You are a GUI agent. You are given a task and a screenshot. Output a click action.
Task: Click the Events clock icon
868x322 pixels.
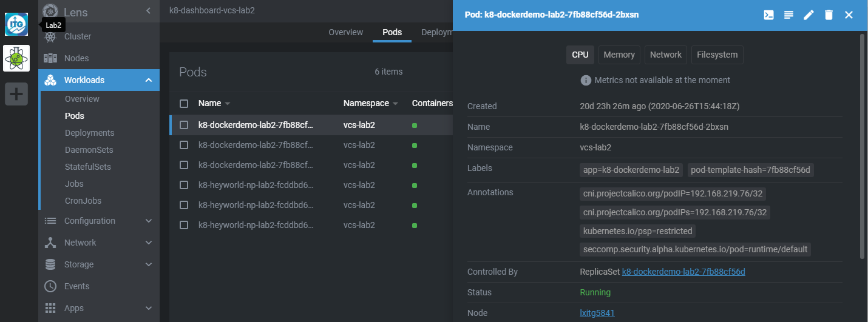51,286
